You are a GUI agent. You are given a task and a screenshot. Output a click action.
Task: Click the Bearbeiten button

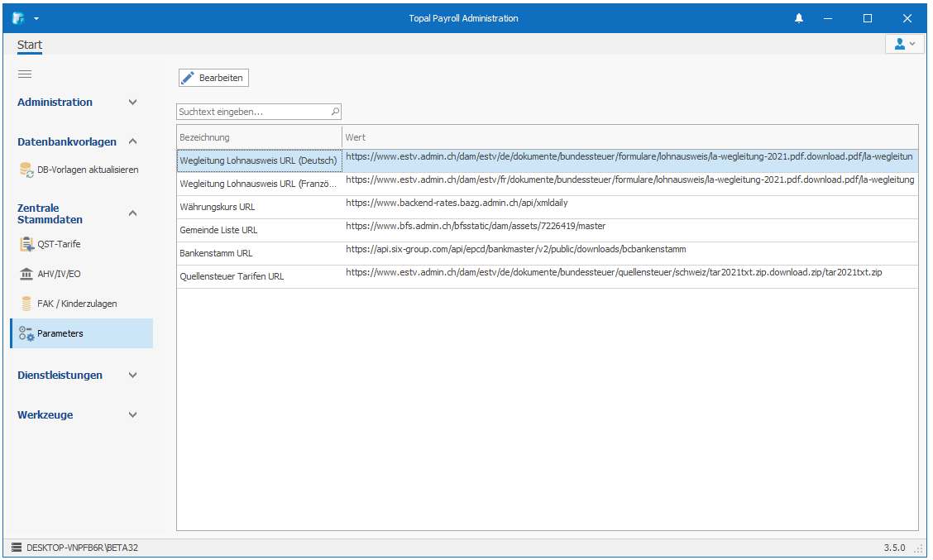coord(213,78)
